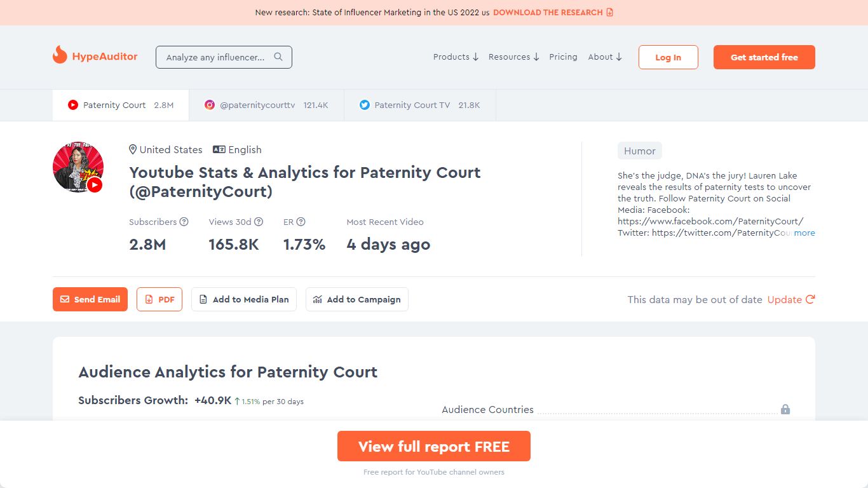Image resolution: width=868 pixels, height=488 pixels.
Task: Switch to Instagram @paternitycourttv tab
Action: tap(266, 105)
